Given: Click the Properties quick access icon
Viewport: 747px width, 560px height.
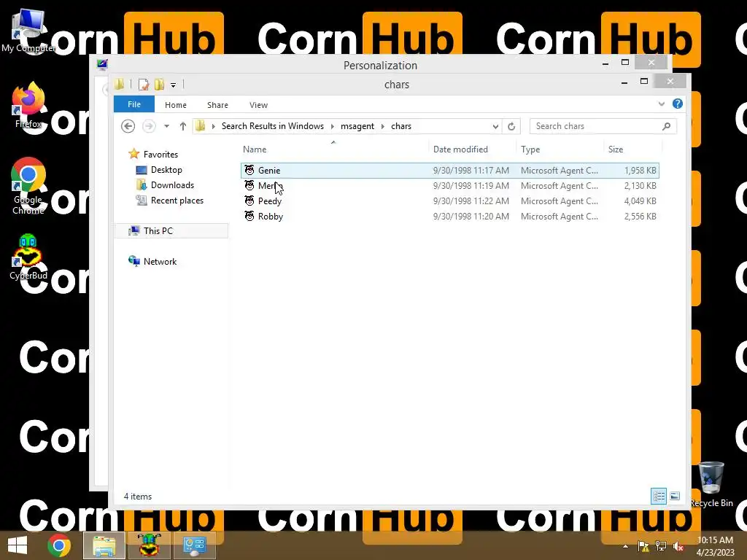Looking at the screenshot, I should point(143,85).
